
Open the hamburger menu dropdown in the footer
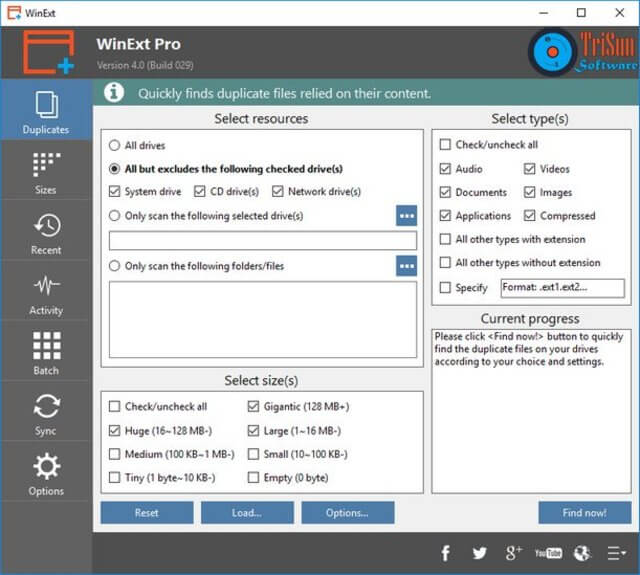click(x=616, y=553)
